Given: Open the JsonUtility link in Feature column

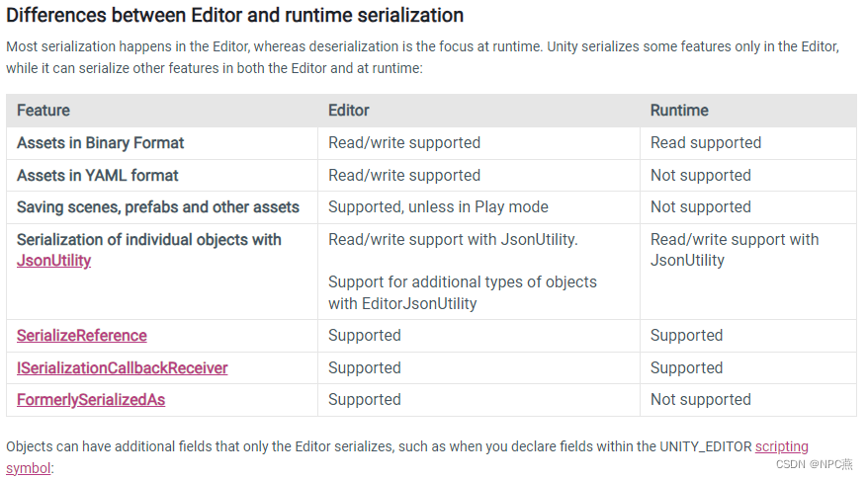Looking at the screenshot, I should [x=53, y=261].
